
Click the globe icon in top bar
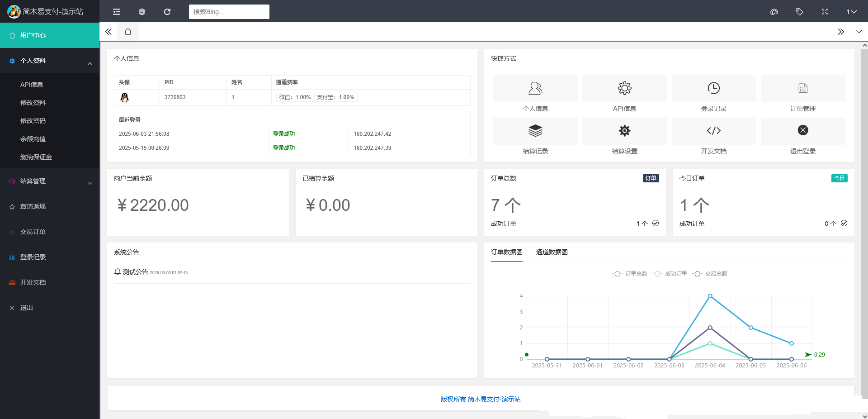[x=142, y=12]
